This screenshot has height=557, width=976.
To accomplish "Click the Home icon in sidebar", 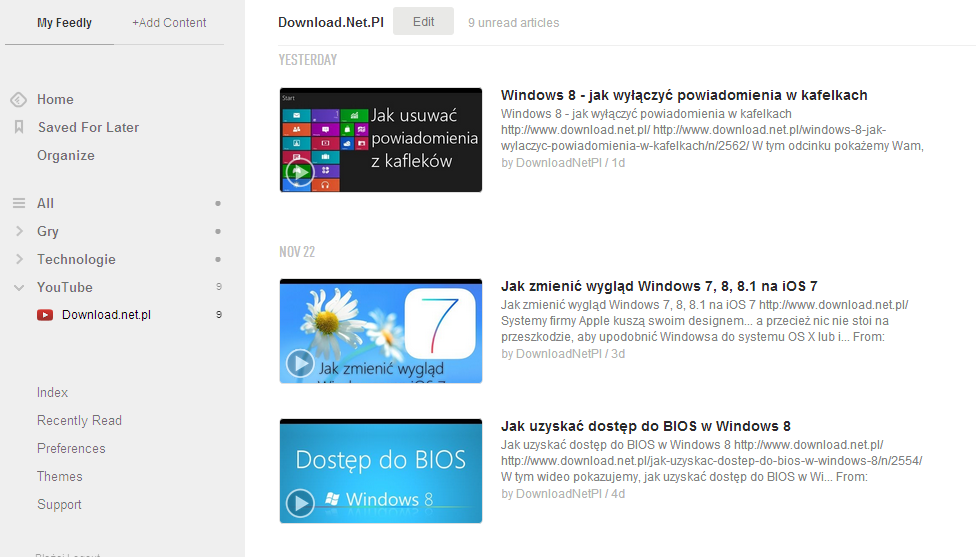I will point(19,100).
